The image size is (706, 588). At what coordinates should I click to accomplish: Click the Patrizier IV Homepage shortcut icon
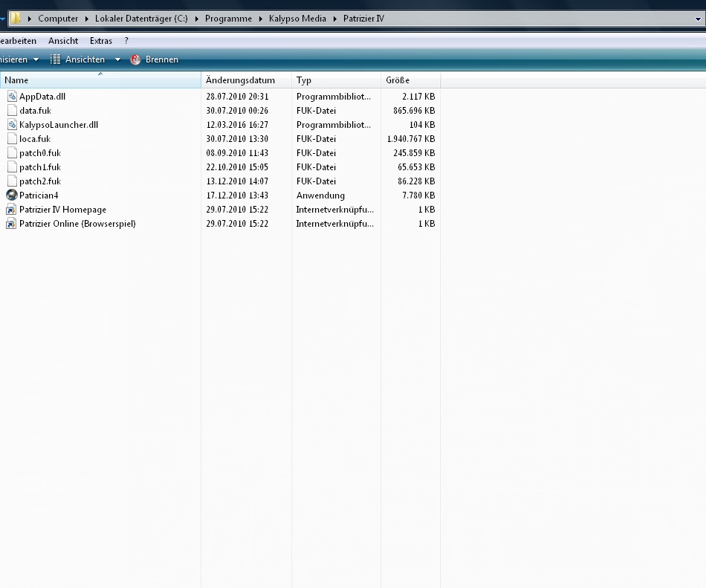pos(12,210)
